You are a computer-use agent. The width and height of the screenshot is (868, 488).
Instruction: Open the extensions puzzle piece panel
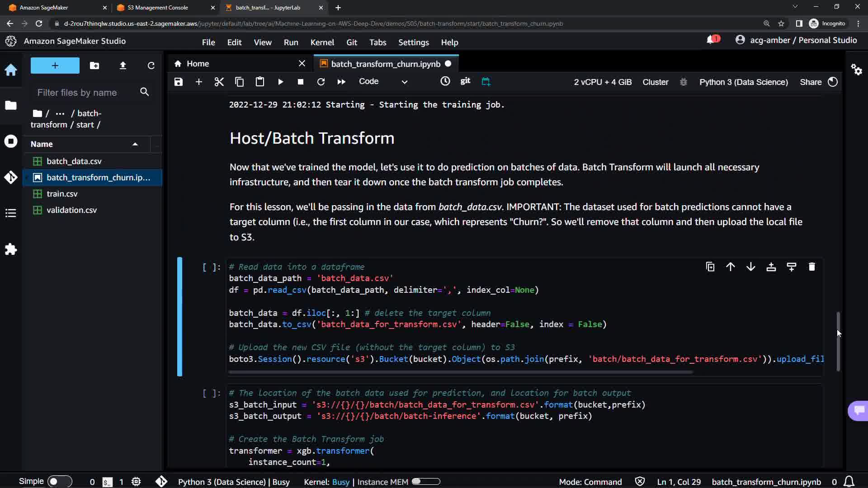point(11,249)
